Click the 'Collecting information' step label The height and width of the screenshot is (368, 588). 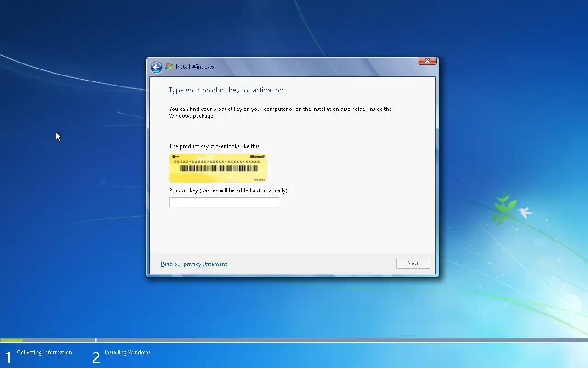45,352
